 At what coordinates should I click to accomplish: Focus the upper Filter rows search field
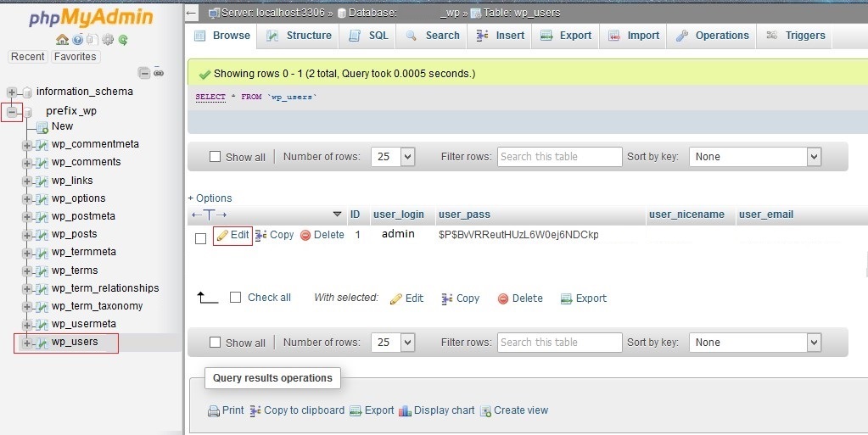560,157
